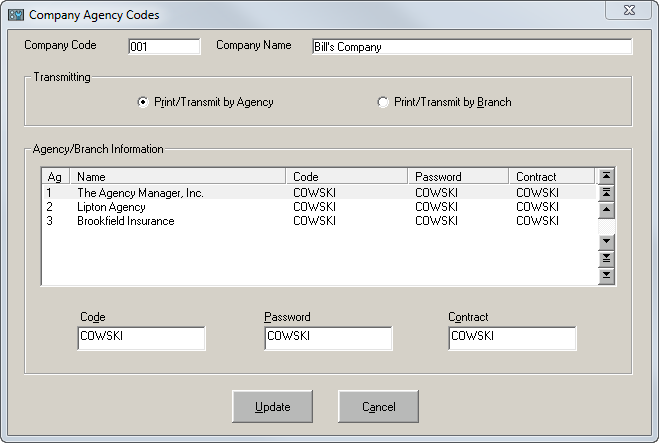Select Print/Transmit by Branch option
This screenshot has width=659, height=443.
tap(383, 102)
